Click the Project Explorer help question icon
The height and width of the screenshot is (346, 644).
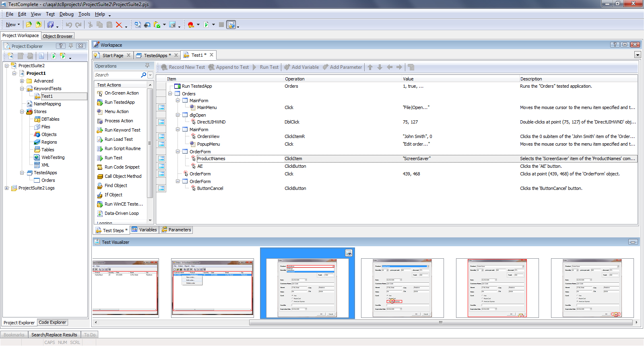60,46
